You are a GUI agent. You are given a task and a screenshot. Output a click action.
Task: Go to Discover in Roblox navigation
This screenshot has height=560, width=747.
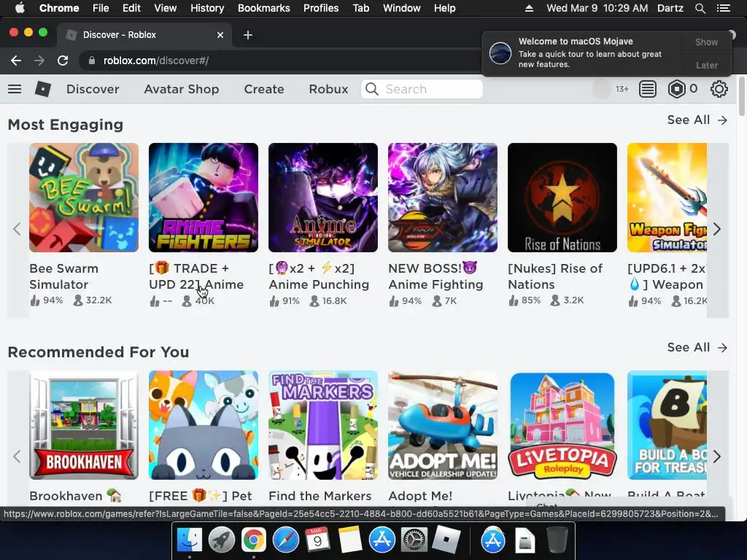pyautogui.click(x=93, y=89)
